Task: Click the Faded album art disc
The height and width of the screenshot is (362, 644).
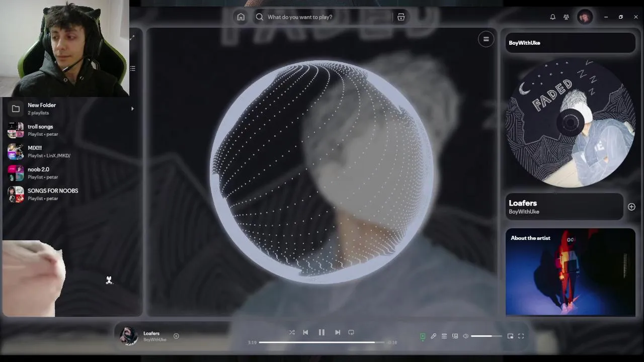Action: coord(571,122)
